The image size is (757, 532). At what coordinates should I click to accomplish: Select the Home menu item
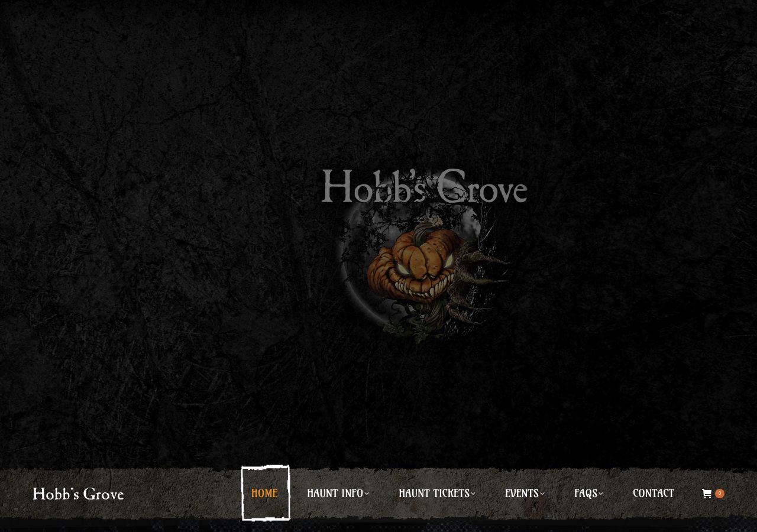264,494
